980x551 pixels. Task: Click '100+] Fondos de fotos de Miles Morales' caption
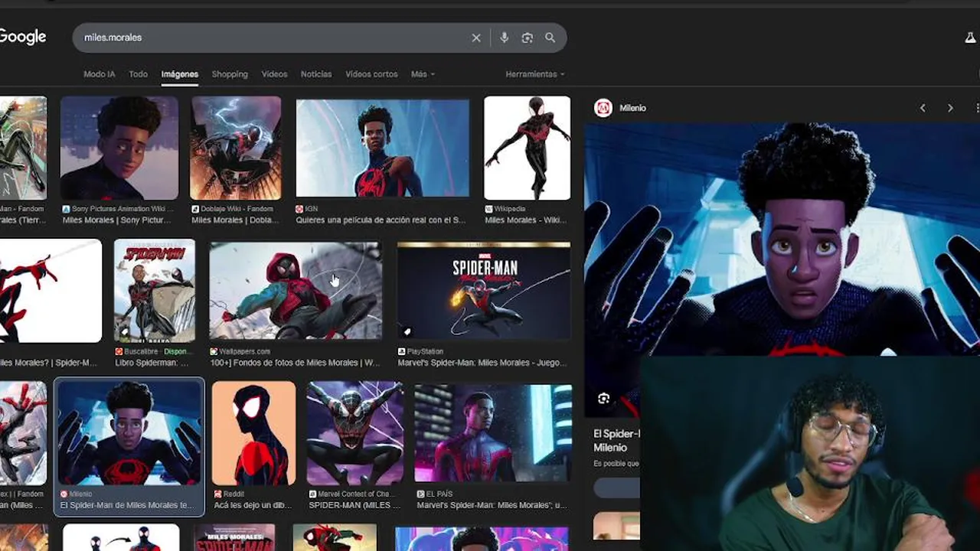tap(295, 363)
